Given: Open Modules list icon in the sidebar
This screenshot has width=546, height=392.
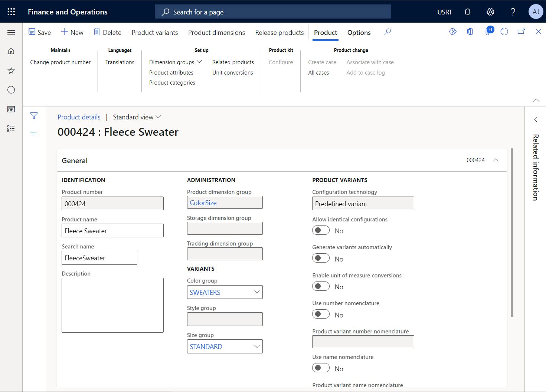Looking at the screenshot, I should pyautogui.click(x=11, y=129).
